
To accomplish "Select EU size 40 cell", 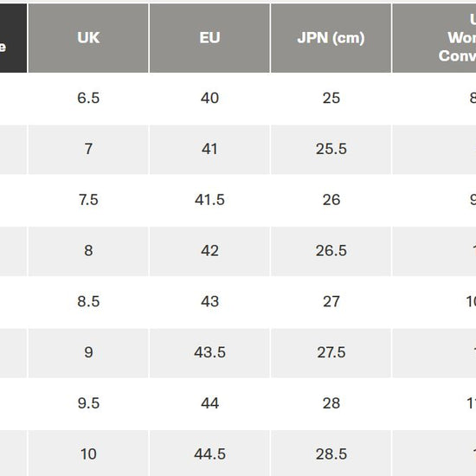I will [209, 99].
